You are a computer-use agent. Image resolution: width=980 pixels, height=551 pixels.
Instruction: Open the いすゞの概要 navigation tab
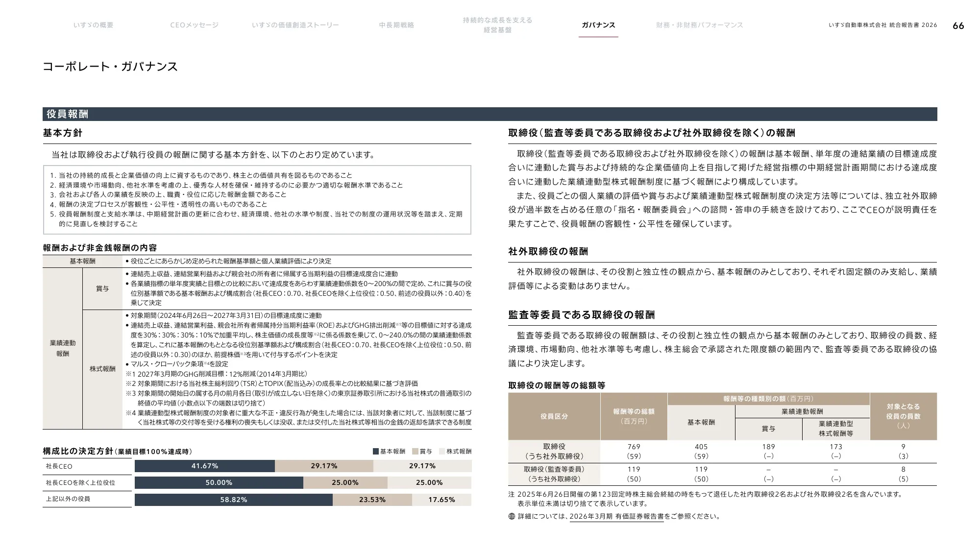[93, 25]
